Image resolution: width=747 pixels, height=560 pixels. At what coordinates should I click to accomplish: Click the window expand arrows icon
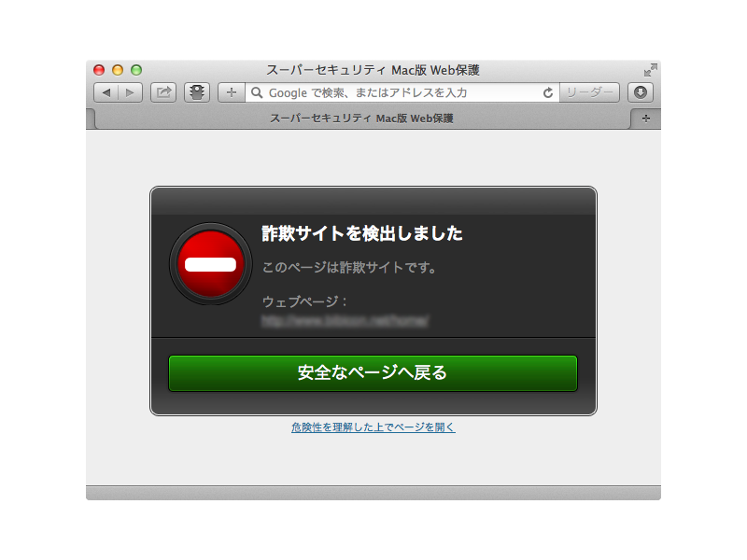[651, 68]
